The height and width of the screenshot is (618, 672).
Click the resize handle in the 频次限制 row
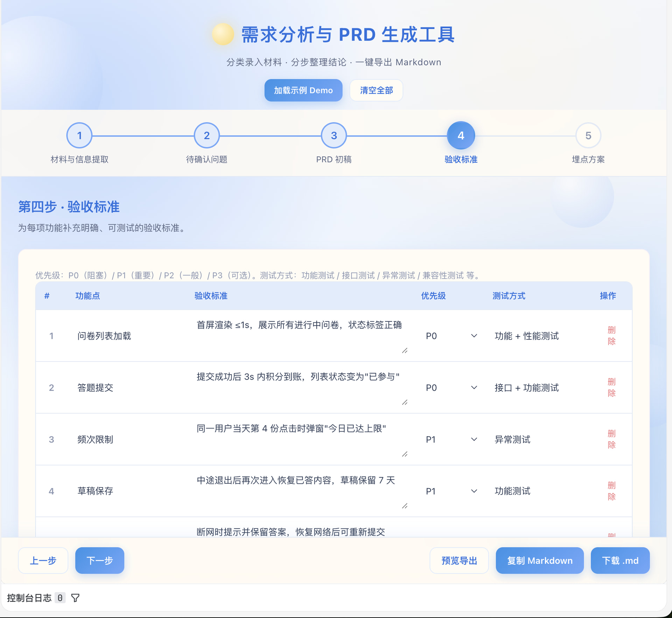coord(405,454)
